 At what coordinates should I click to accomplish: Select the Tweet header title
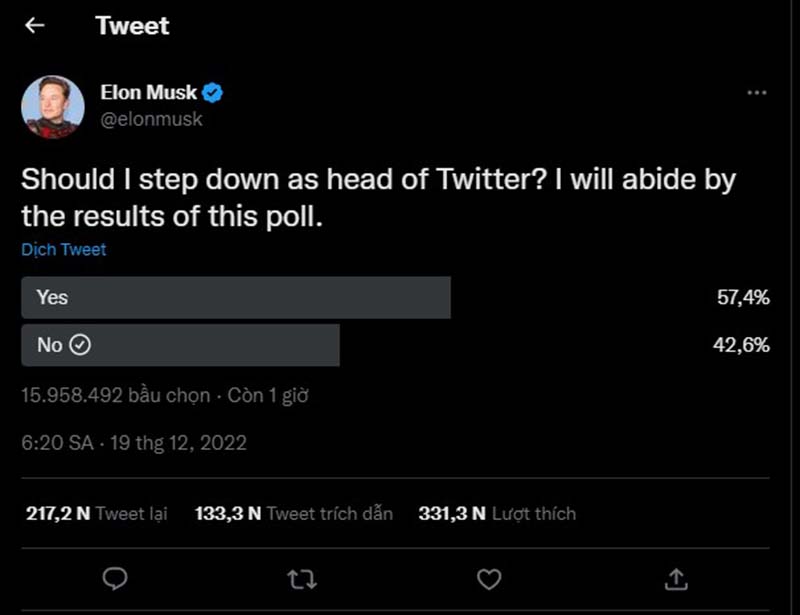coord(132,25)
